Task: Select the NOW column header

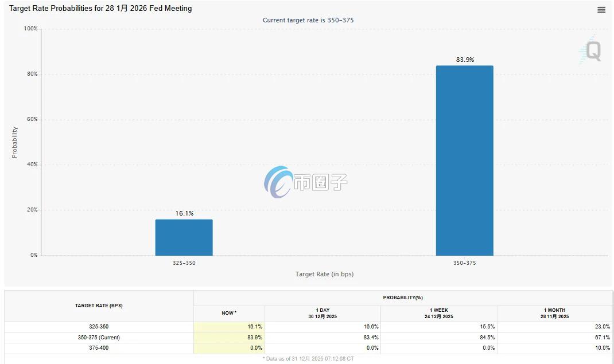Action: 229,313
